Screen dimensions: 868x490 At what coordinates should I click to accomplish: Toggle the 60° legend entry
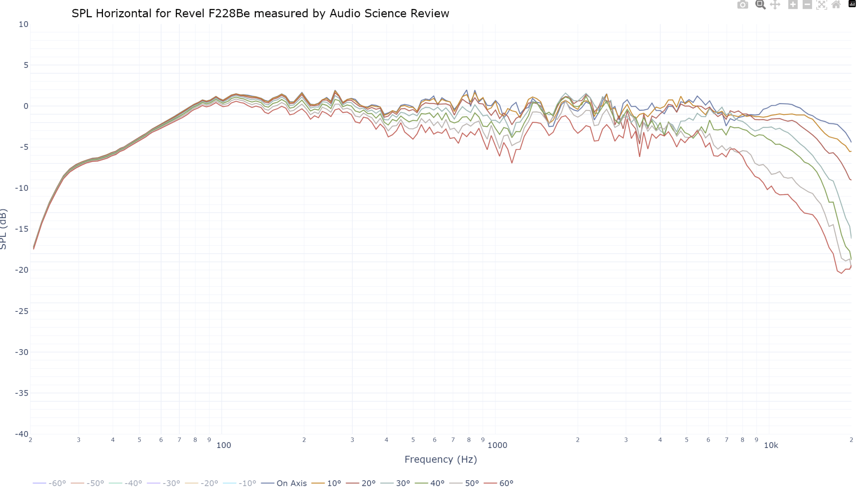pyautogui.click(x=499, y=483)
